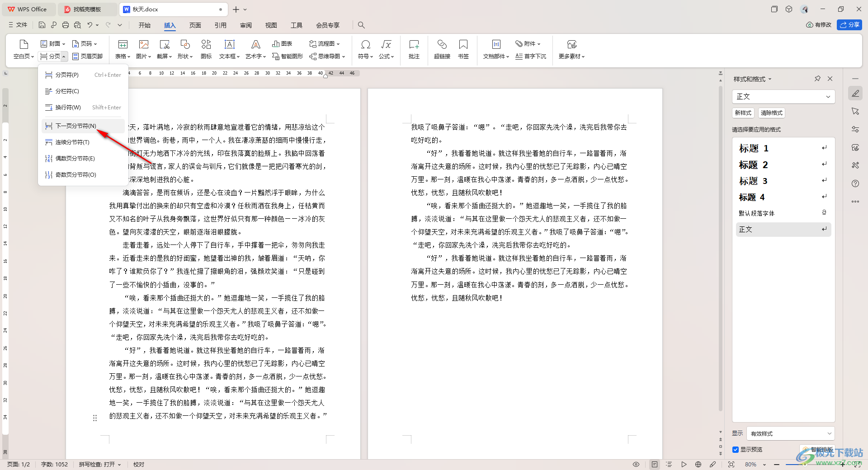The width and height of the screenshot is (868, 470).
Task: Open 智能图形 smart graphics
Action: coord(288,56)
